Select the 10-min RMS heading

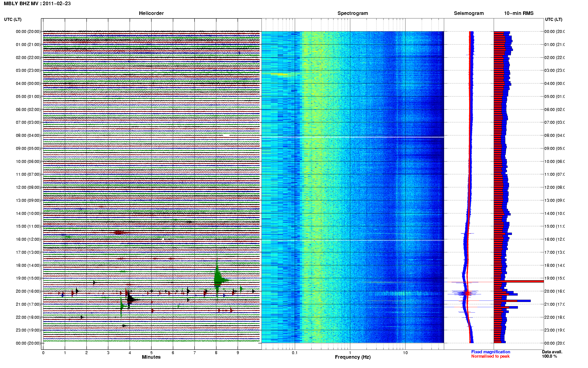[519, 13]
